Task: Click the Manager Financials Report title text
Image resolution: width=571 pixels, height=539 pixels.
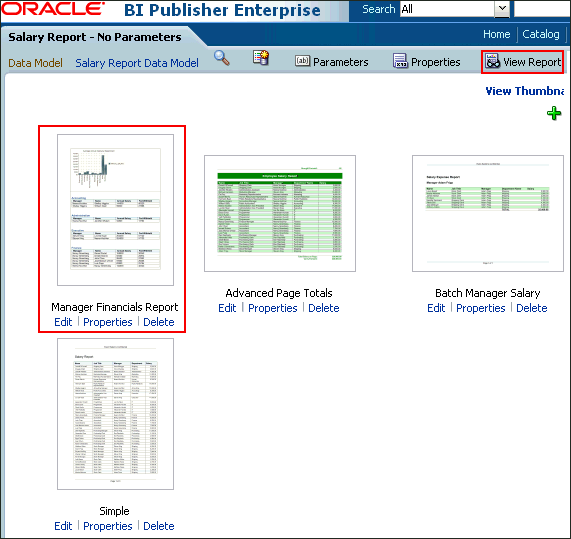Action: click(115, 307)
